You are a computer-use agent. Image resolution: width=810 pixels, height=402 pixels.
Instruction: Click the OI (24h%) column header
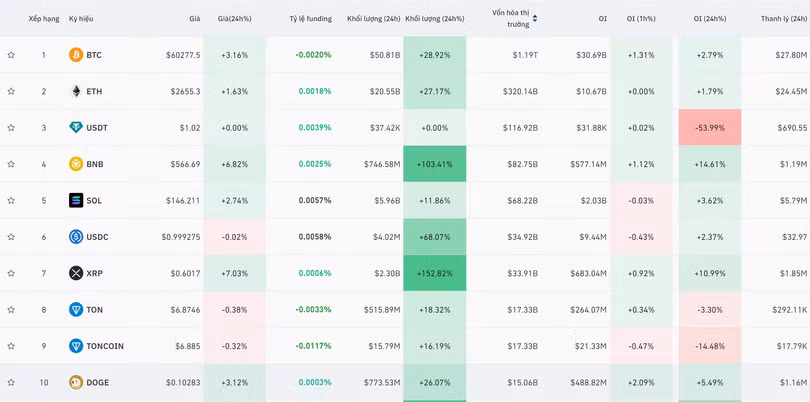(711, 18)
